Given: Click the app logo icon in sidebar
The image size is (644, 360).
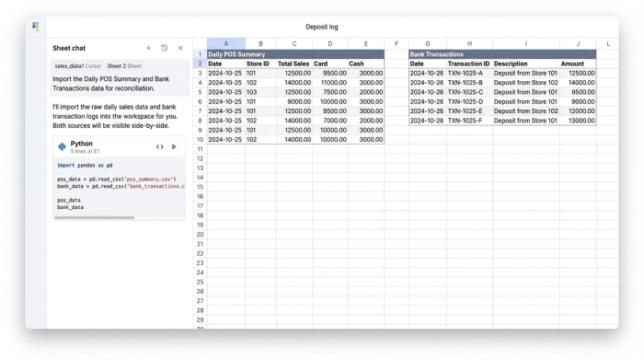Looking at the screenshot, I should coord(36,27).
